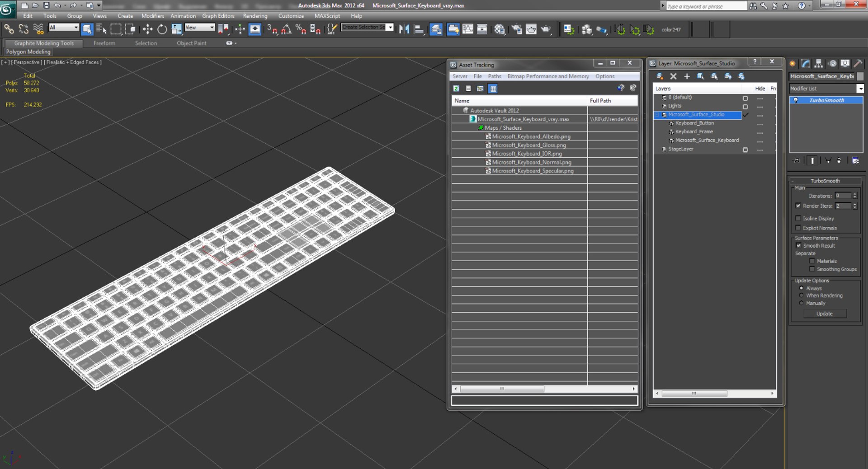
Task: Enable Explicit Normals
Action: pyautogui.click(x=798, y=228)
